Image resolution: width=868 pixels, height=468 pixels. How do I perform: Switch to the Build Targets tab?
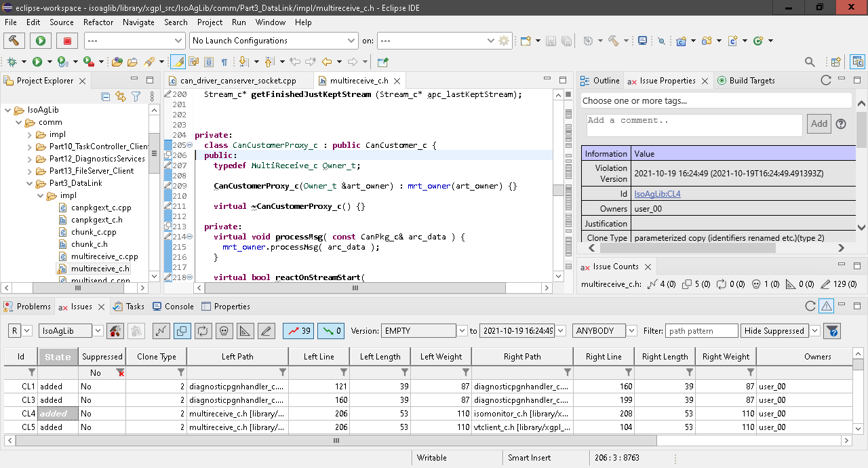click(x=745, y=80)
